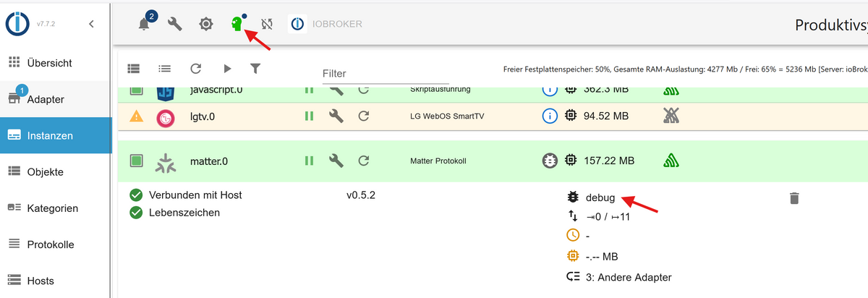Open matter.0 instance settings wrench
868x298 pixels.
click(336, 161)
